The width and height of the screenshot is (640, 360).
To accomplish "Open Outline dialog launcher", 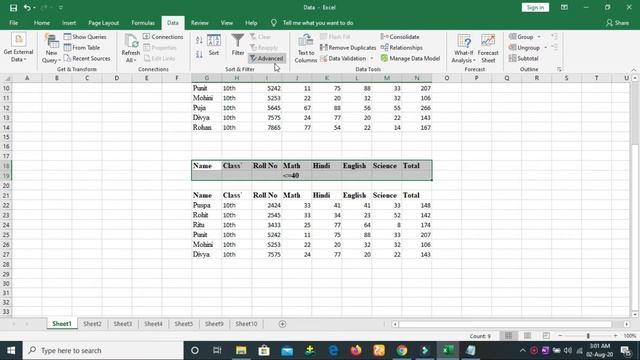I will pyautogui.click(x=559, y=69).
